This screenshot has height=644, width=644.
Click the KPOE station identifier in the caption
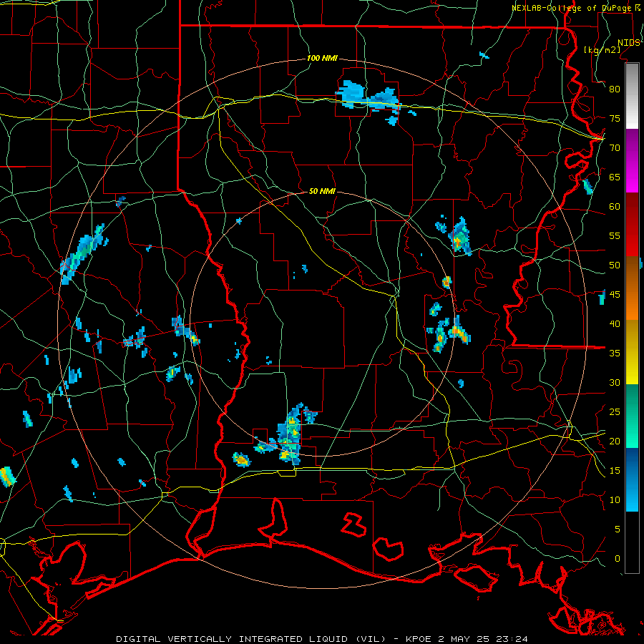(x=419, y=639)
